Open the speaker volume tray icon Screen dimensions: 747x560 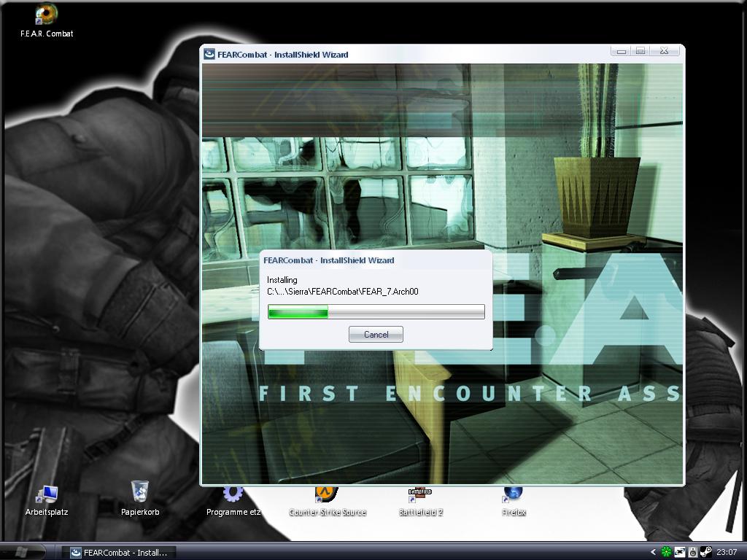click(693, 552)
